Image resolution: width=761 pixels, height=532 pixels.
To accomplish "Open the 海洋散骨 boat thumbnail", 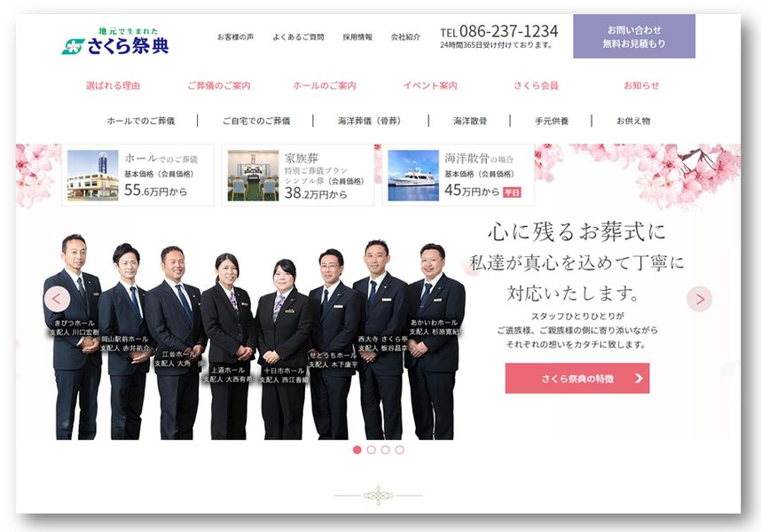I will 413,176.
